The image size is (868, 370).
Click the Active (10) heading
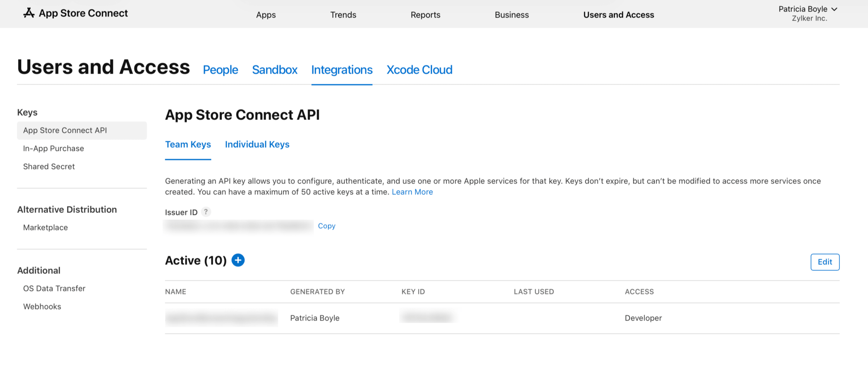click(196, 260)
